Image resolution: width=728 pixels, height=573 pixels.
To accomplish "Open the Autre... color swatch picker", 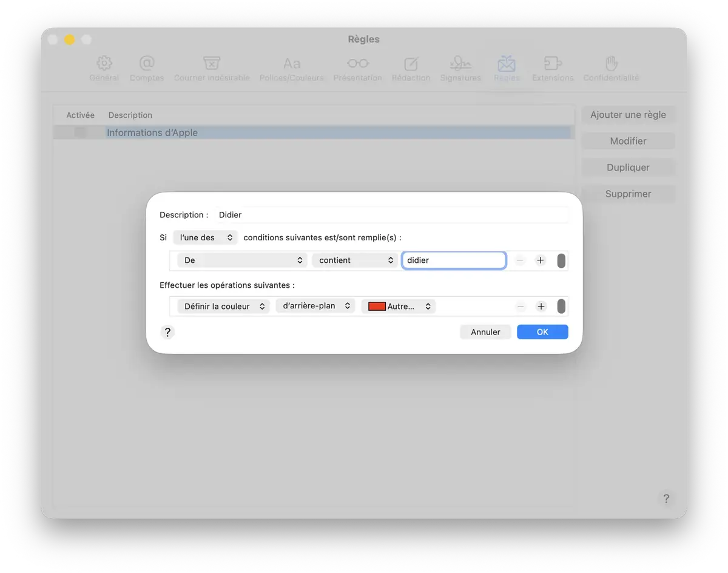I will point(398,306).
